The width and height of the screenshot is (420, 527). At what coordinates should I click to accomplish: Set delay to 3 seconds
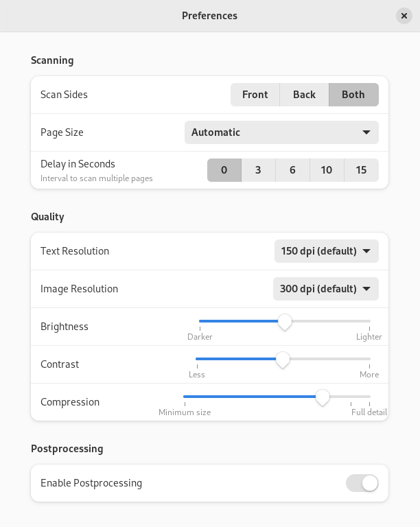258,170
